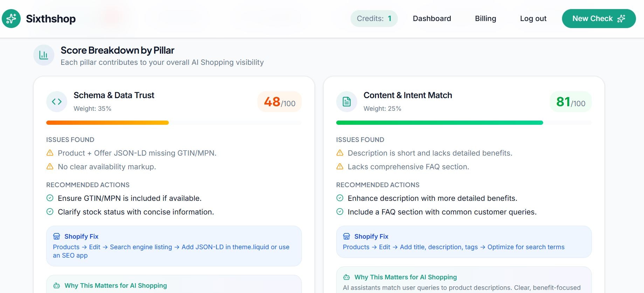Click the orange Schema & Data Trust progress bar

tap(108, 123)
